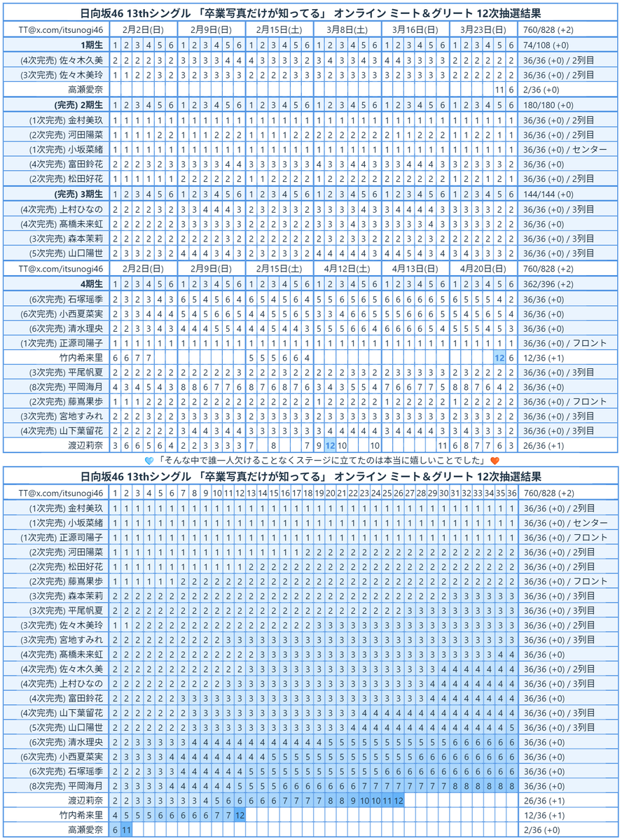Viewport: 622px width, 840px height.
Task: Click 高瀬愛奈 name in the 1期生 group
Action: [x=85, y=90]
